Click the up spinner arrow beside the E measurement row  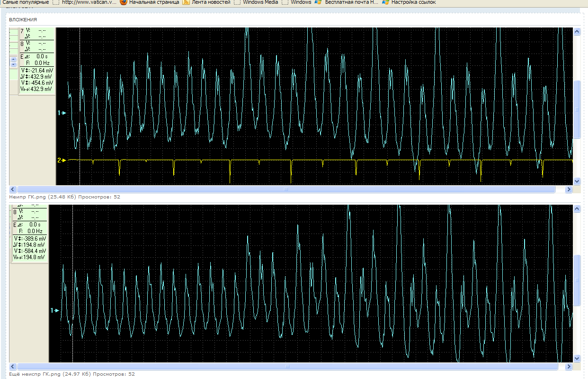click(x=13, y=59)
